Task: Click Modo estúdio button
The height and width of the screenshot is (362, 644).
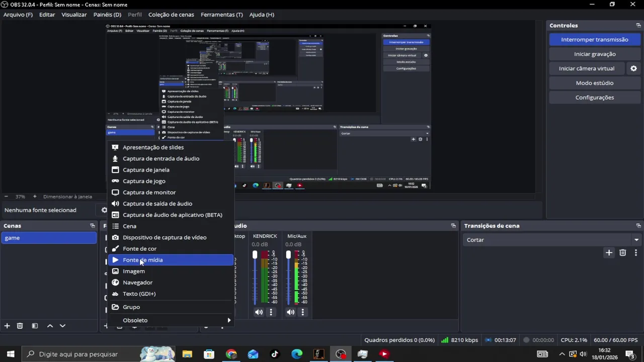Action: coord(594,83)
